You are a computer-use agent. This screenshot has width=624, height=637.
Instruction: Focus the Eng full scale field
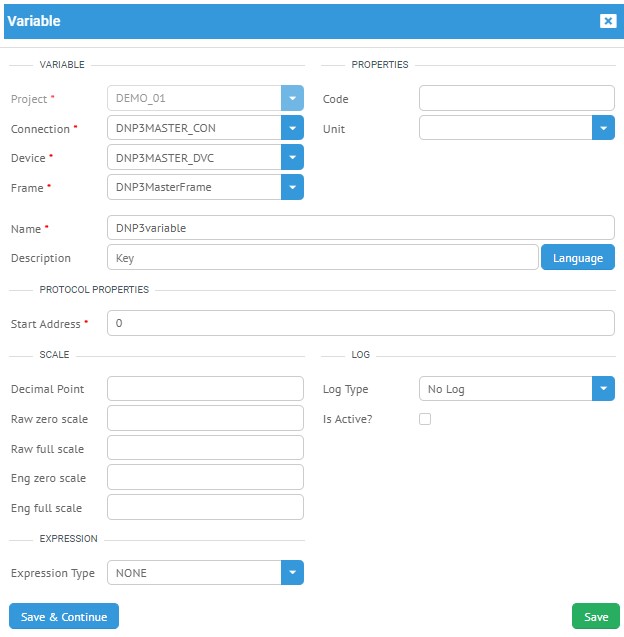click(x=205, y=507)
